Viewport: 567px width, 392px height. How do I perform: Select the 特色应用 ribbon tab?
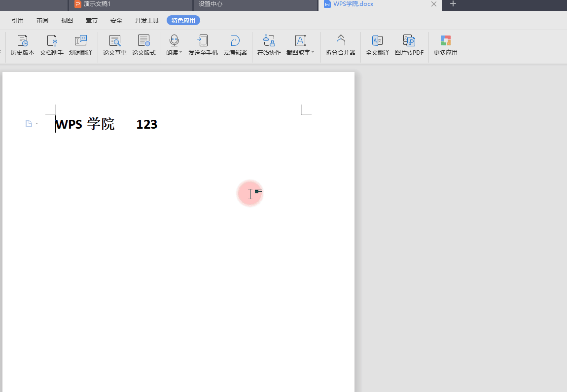click(183, 21)
